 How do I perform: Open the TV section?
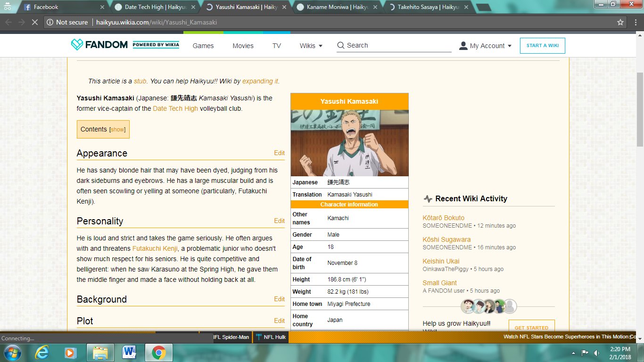[x=277, y=46]
